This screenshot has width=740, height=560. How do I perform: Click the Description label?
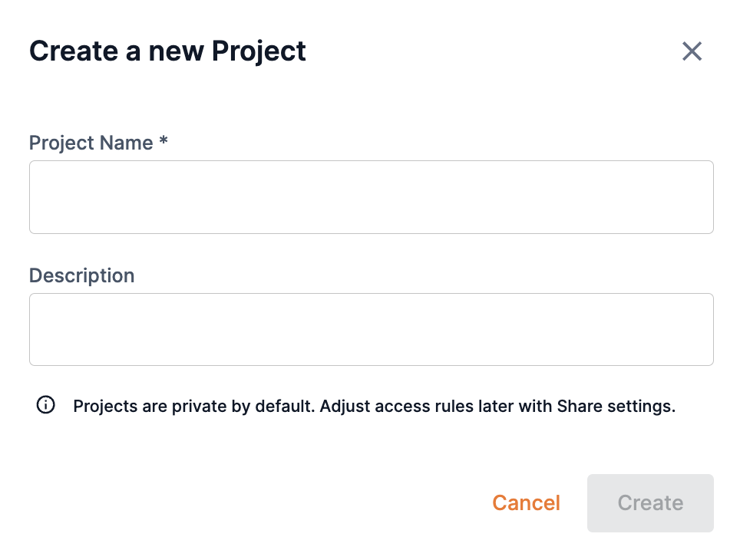click(81, 275)
